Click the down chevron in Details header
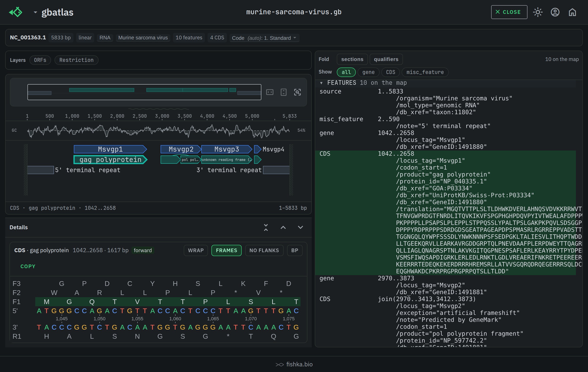This screenshot has height=372, width=588. click(300, 227)
